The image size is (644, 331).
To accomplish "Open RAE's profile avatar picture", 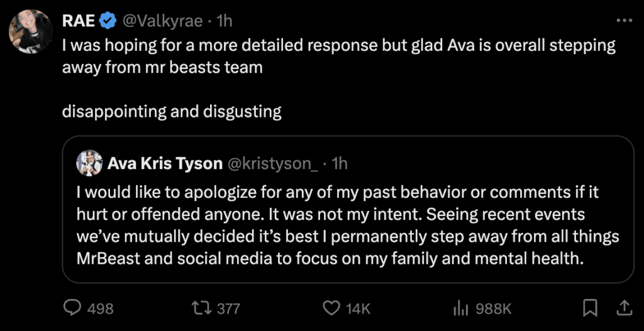I will (30, 31).
